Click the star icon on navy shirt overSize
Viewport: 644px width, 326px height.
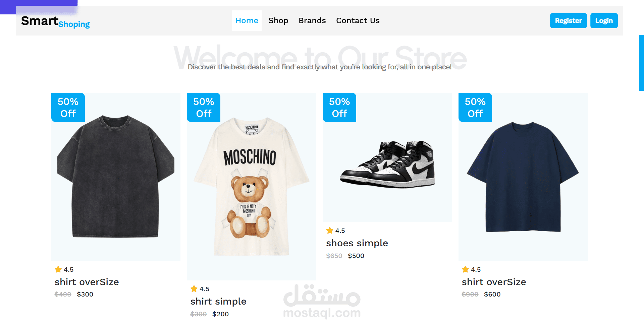click(x=465, y=269)
